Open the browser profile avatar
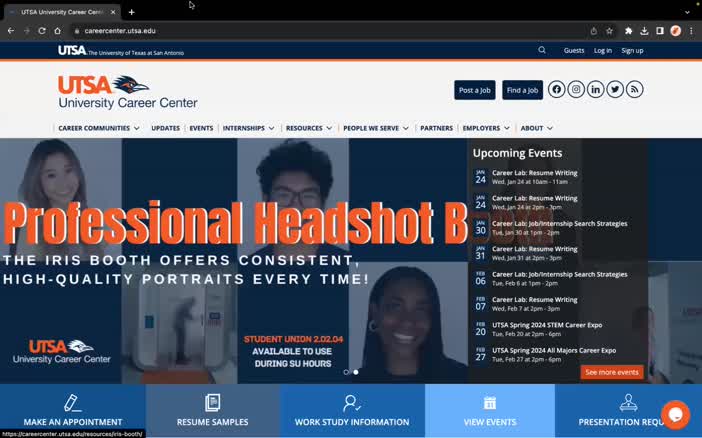 pos(676,31)
